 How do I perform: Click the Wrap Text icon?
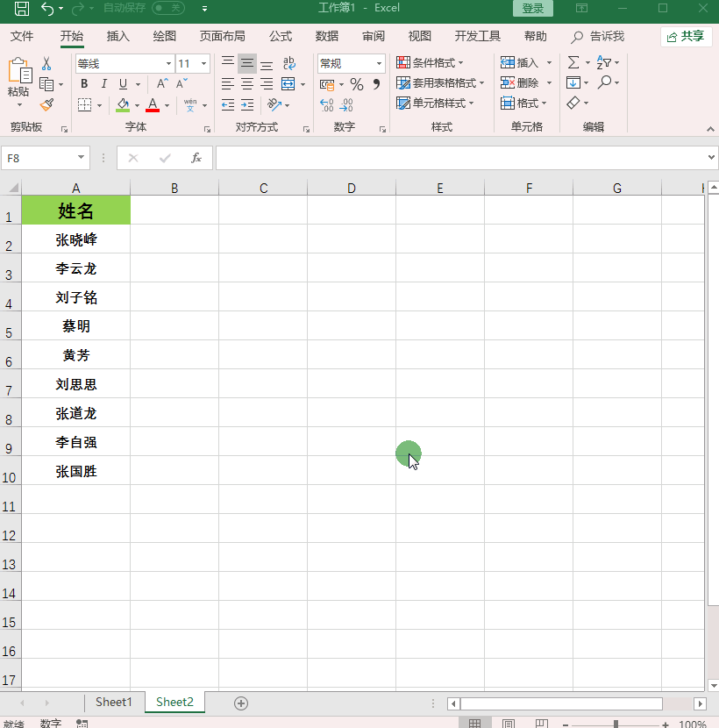[x=288, y=64]
